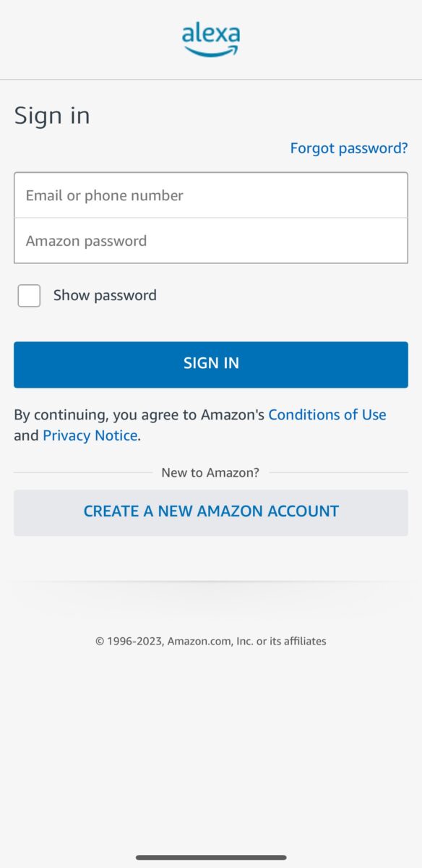Screen dimensions: 422x868
Task: Click the 'Sign in' heading
Action: [x=52, y=116]
